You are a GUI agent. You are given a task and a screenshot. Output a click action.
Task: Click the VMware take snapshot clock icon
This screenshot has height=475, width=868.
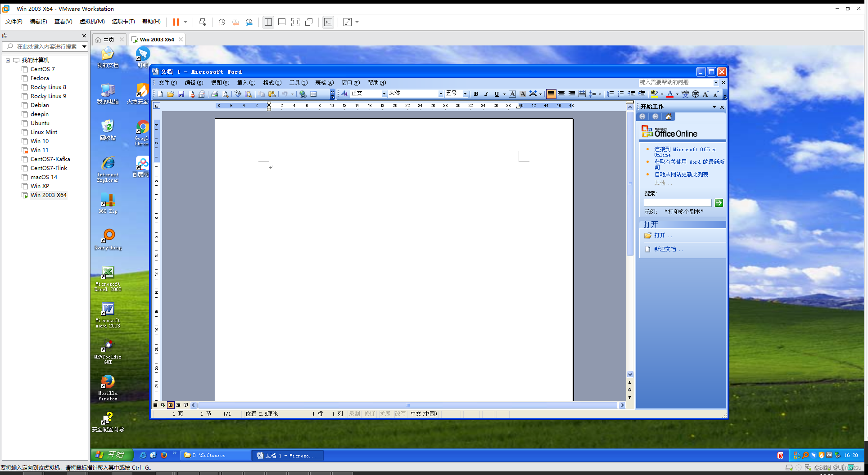[222, 22]
